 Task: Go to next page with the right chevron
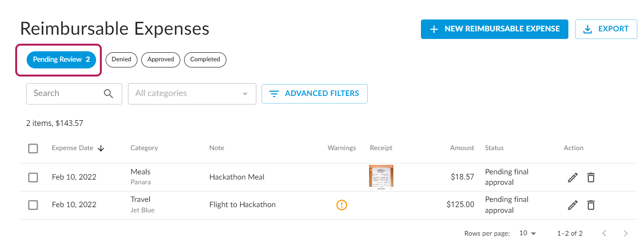[625, 233]
